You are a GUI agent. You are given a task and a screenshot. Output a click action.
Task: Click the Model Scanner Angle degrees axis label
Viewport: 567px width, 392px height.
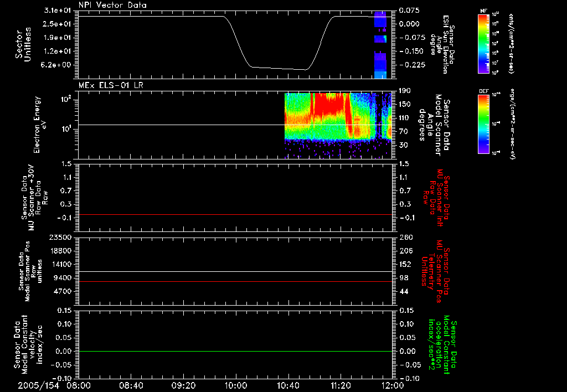tap(434, 125)
